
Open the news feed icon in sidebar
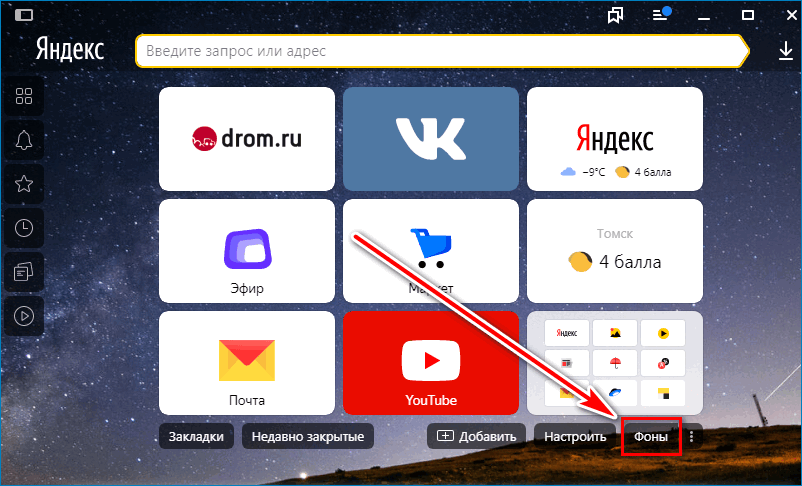[x=24, y=272]
